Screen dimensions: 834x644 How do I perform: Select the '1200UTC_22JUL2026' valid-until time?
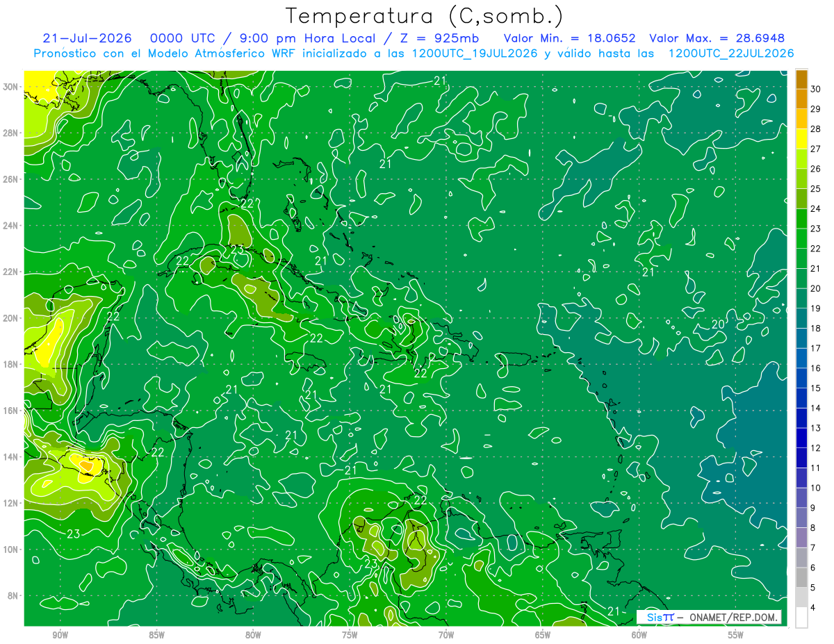(731, 53)
